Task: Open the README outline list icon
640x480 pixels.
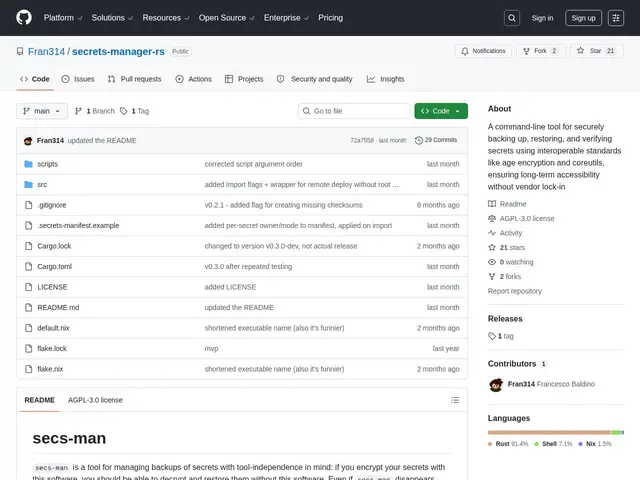Action: [455, 400]
